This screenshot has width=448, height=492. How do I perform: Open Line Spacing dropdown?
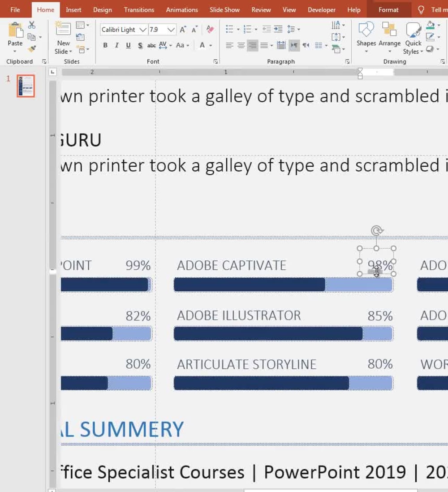tap(293, 29)
